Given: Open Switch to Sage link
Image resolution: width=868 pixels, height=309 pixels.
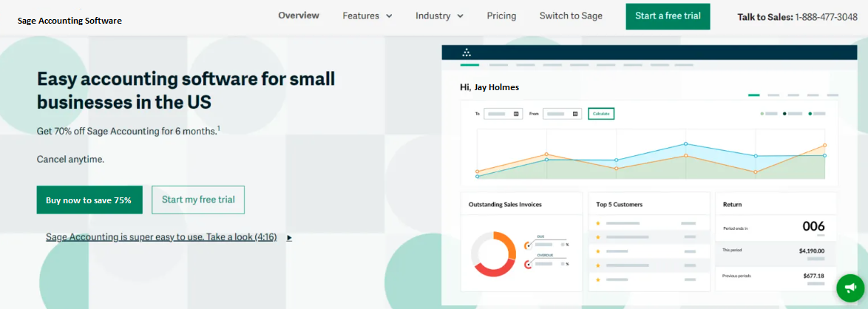Looking at the screenshot, I should pos(571,16).
